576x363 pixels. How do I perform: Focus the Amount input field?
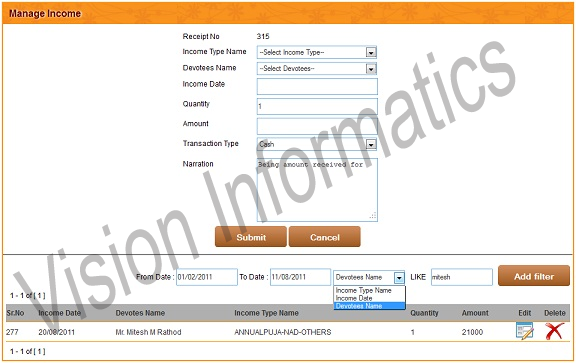tap(317, 126)
